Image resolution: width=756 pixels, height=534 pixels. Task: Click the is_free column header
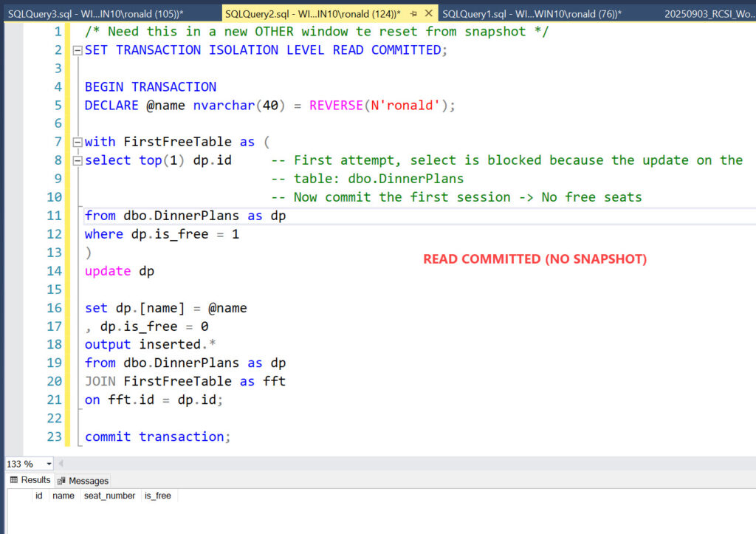point(157,496)
